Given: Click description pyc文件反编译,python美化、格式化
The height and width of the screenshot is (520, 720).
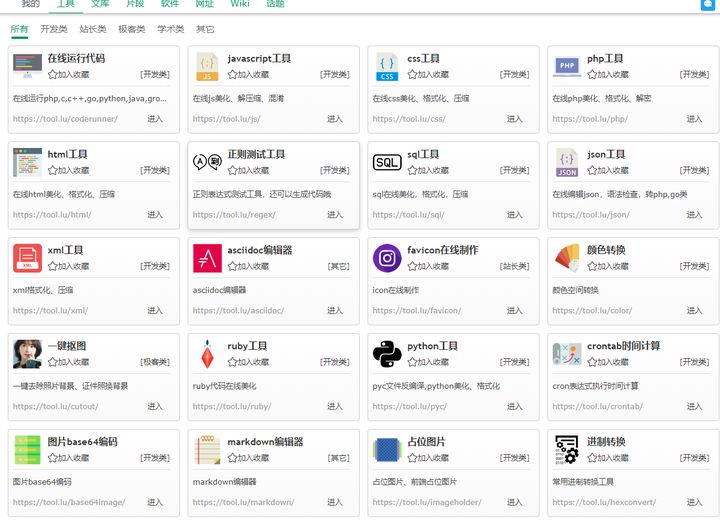Looking at the screenshot, I should pos(436,386).
